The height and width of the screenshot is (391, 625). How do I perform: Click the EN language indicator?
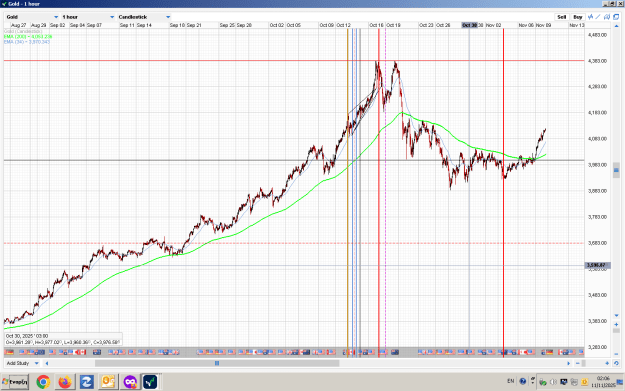[x=511, y=381]
